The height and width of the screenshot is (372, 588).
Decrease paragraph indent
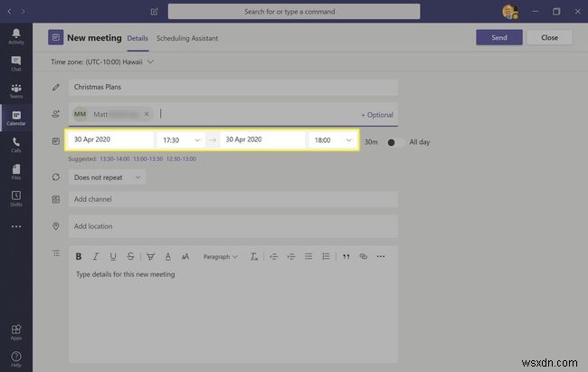pos(274,256)
